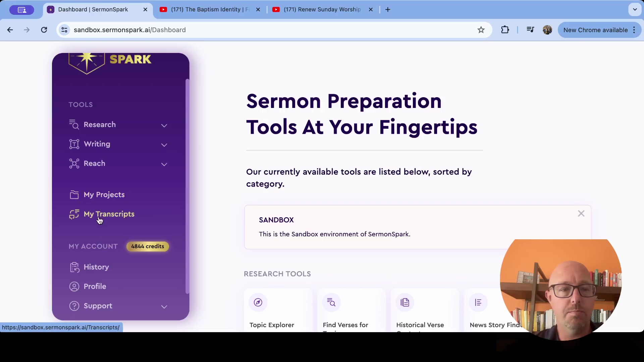Switch to The Baptism Identity tab
This screenshot has height=362, width=644.
(x=210, y=9)
